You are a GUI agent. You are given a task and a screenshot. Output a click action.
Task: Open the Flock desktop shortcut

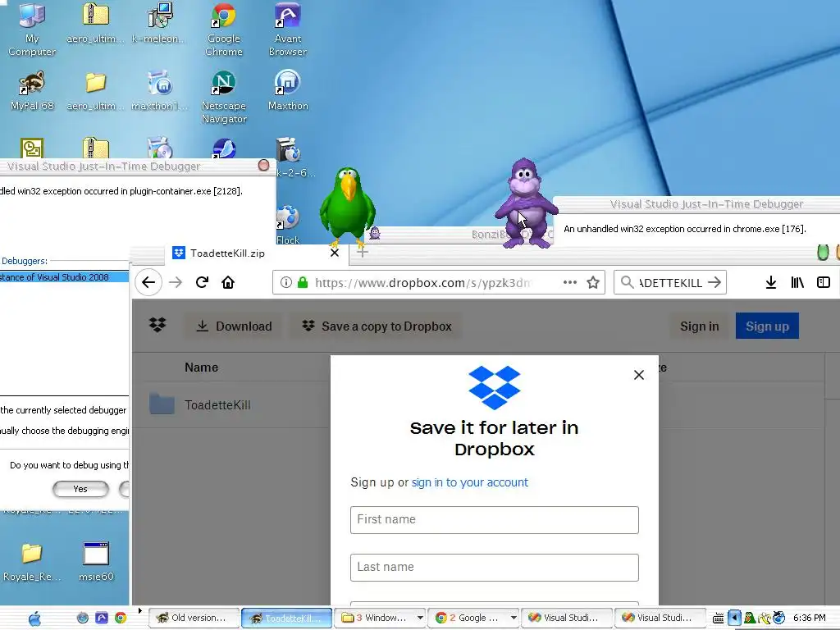[x=288, y=225]
